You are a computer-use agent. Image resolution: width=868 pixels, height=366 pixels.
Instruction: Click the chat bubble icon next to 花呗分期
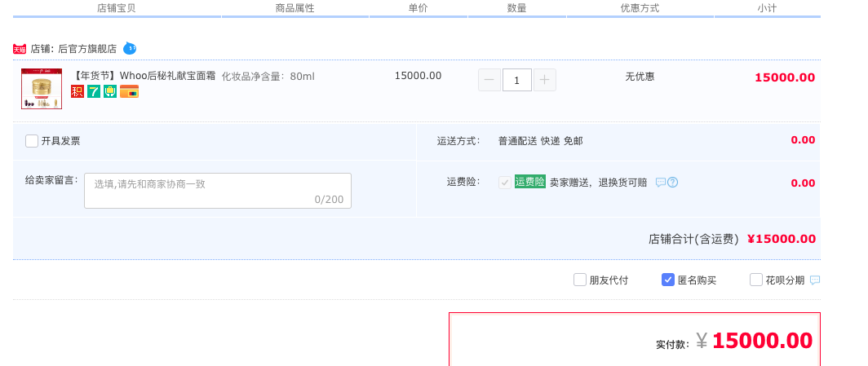pyautogui.click(x=815, y=280)
